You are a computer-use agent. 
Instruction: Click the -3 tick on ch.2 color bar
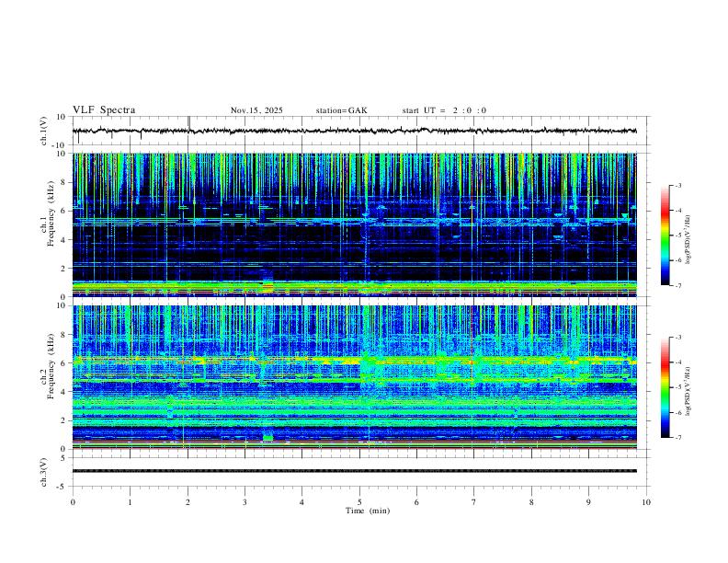click(x=677, y=338)
